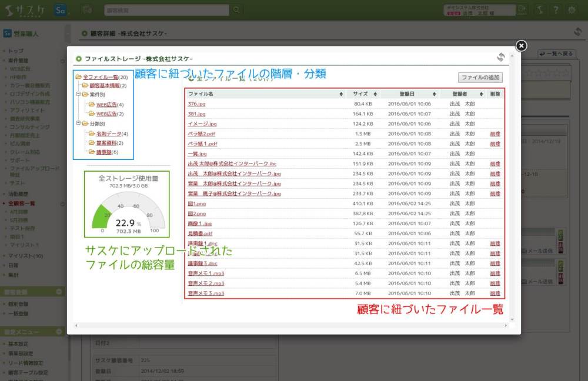The height and width of the screenshot is (381, 588).
Task: Collapse the 案件別 tree node
Action: click(x=78, y=95)
